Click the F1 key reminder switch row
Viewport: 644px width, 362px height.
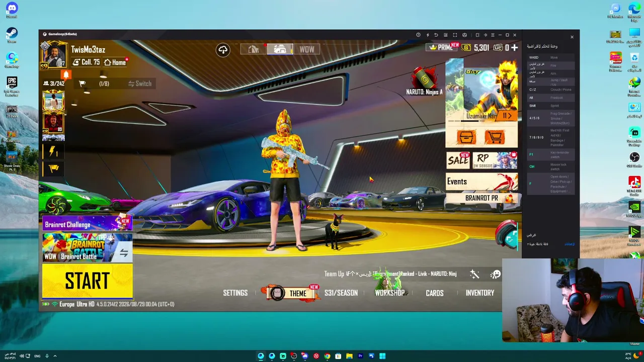pos(550,154)
